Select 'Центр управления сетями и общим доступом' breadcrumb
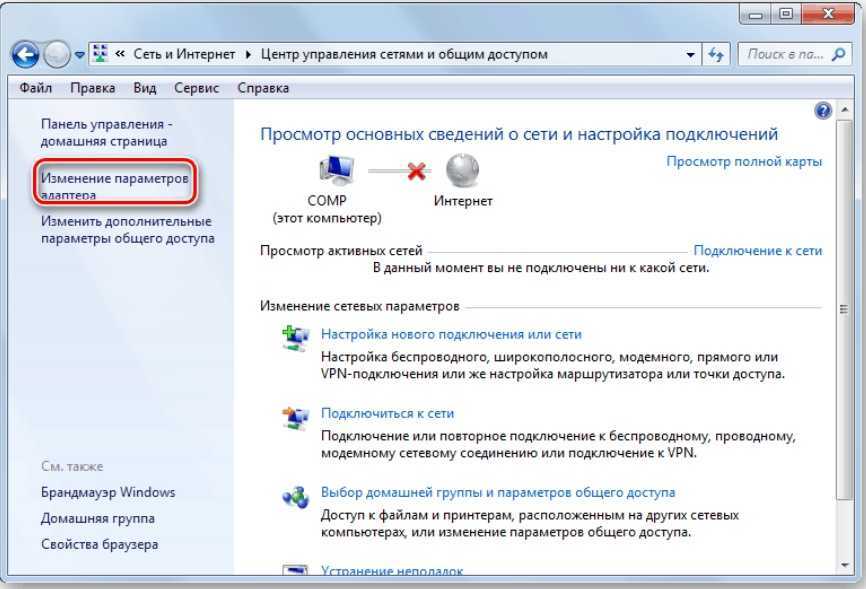Image resolution: width=866 pixels, height=589 pixels. (x=404, y=54)
